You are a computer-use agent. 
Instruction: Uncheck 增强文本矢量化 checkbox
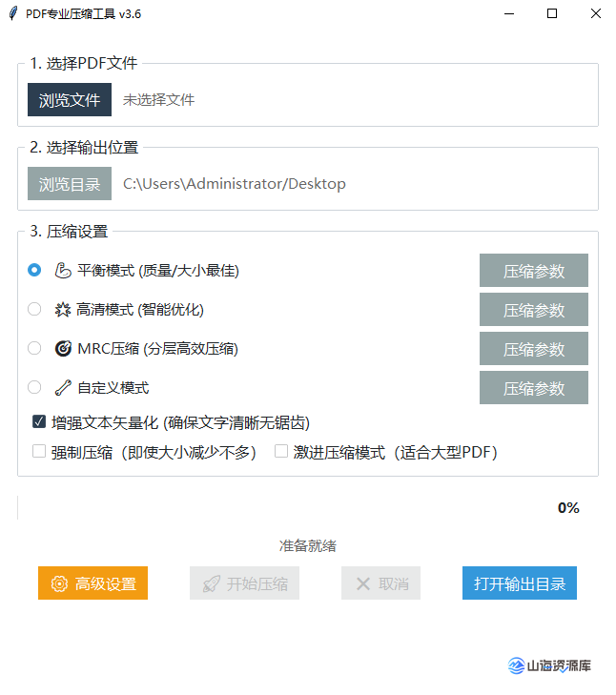point(39,421)
